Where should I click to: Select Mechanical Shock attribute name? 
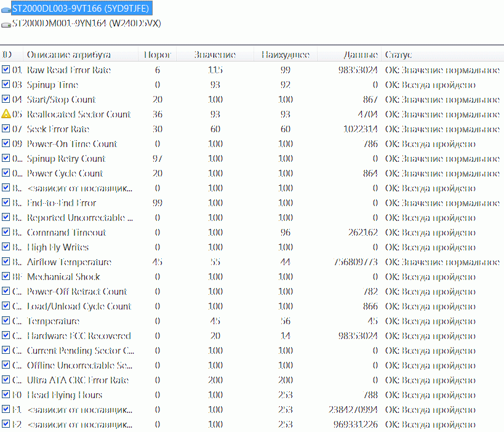(x=63, y=277)
